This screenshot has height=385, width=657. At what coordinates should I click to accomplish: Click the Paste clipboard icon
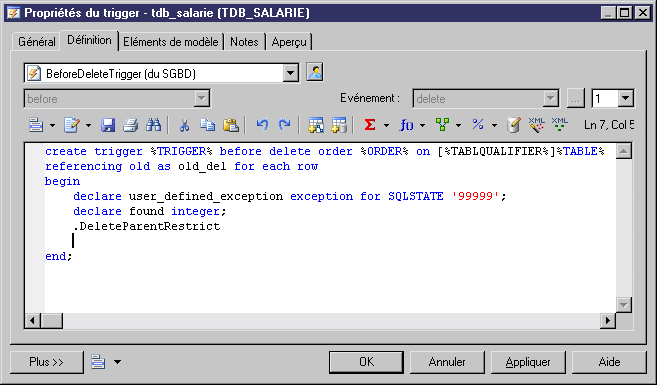(231, 125)
